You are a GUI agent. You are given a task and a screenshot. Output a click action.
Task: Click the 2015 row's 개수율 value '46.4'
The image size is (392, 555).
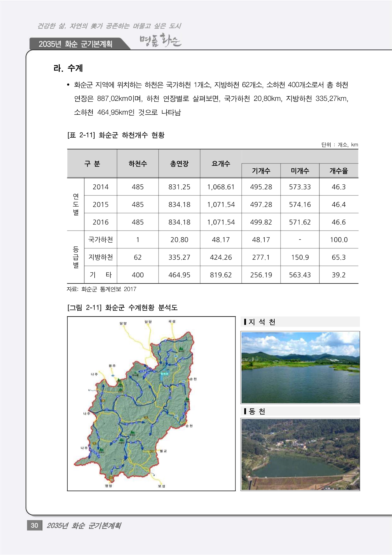coord(339,204)
